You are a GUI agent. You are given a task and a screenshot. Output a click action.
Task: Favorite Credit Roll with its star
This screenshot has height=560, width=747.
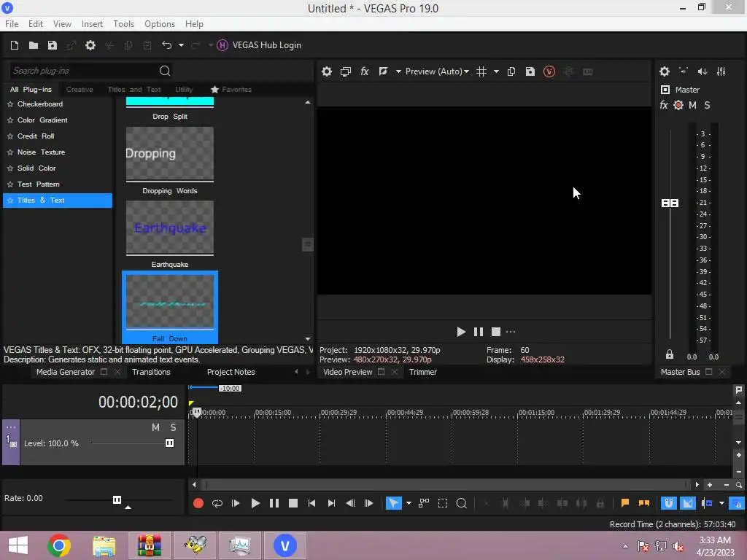(x=10, y=136)
